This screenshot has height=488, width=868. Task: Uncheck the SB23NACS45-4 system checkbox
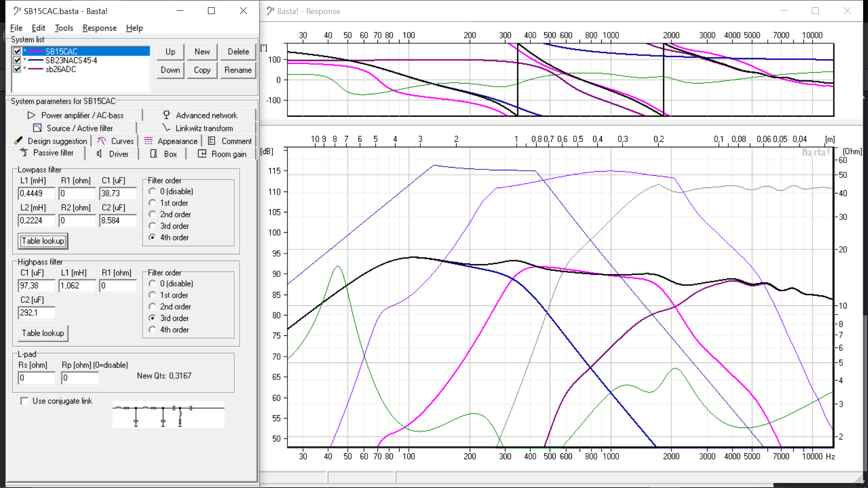[x=17, y=60]
